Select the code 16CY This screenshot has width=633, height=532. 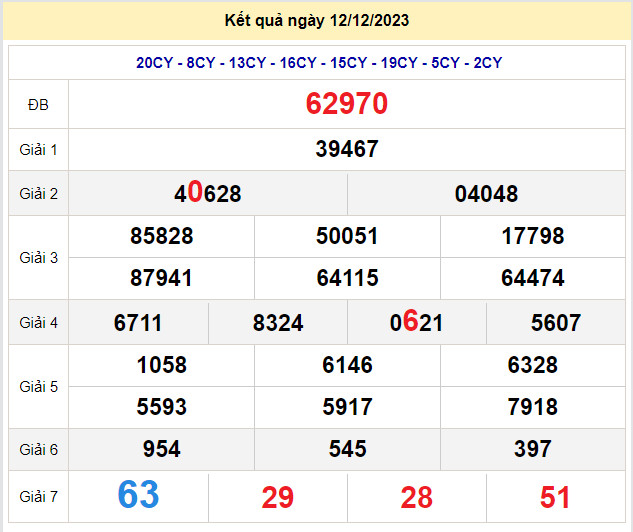[x=298, y=63]
